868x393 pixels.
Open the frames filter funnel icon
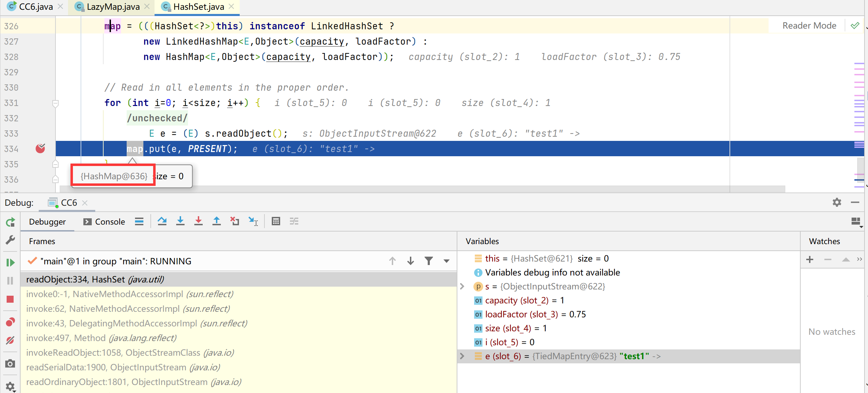(x=429, y=261)
